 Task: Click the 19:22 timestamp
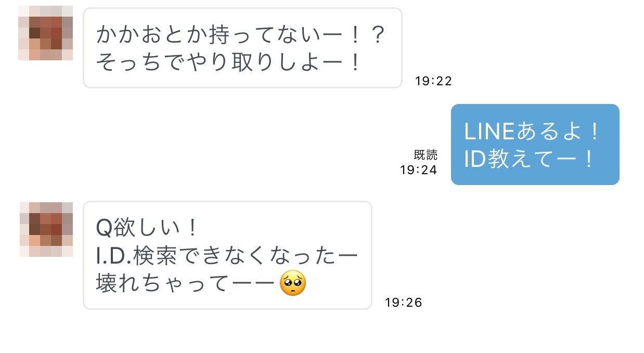point(433,81)
